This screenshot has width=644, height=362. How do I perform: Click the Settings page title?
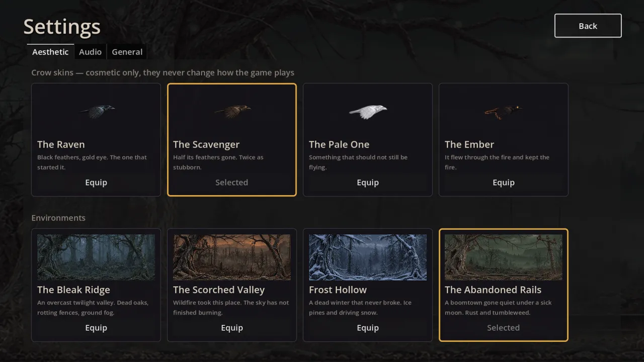[x=62, y=27]
